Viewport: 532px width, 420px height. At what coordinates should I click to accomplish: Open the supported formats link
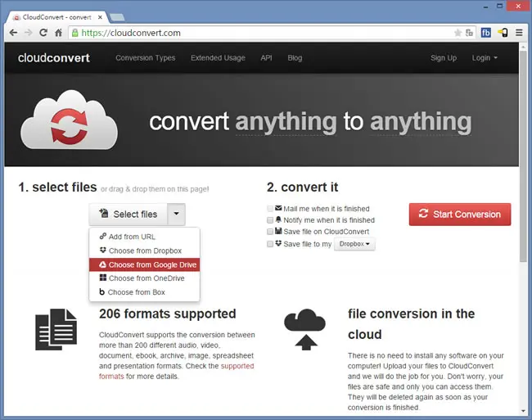(x=176, y=371)
